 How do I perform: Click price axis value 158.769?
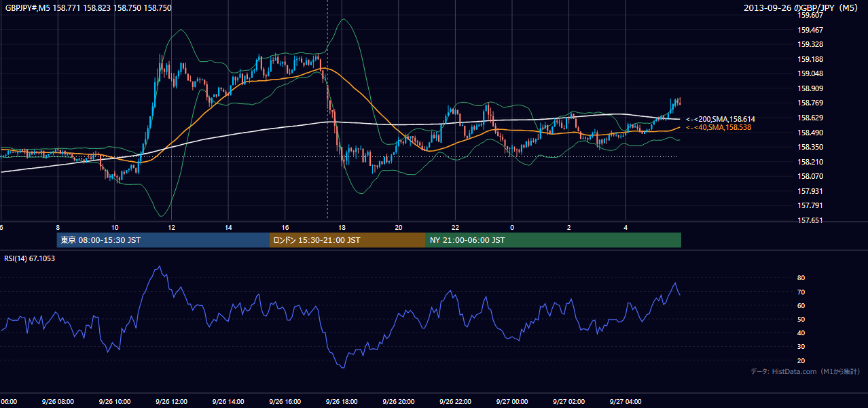[x=810, y=103]
